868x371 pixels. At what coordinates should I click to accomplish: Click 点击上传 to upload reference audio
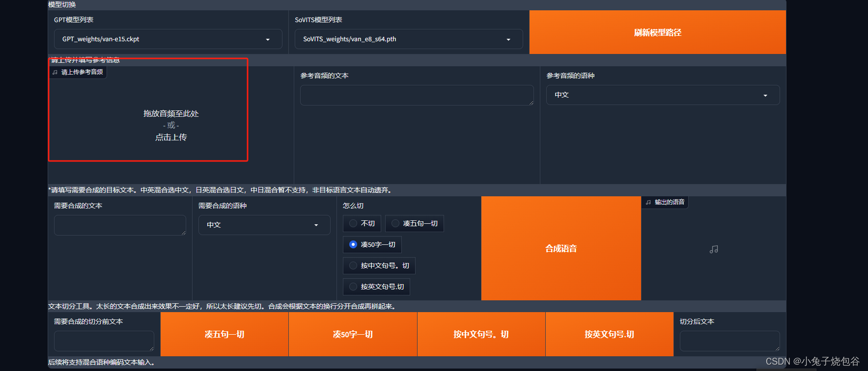(x=171, y=137)
